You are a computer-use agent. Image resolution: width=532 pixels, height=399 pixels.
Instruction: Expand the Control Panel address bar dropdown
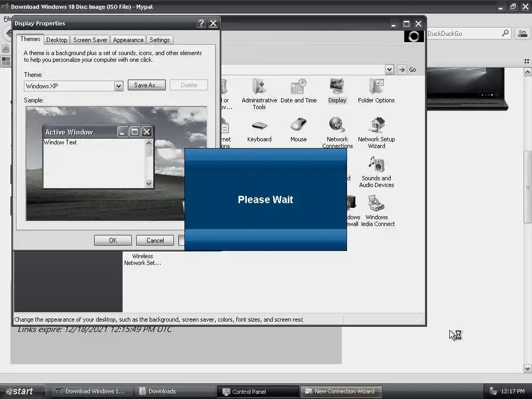(389, 70)
